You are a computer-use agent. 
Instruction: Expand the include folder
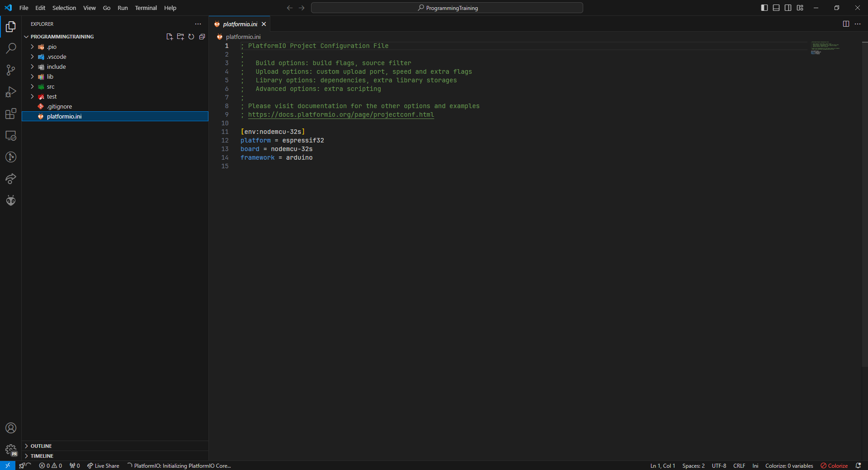pyautogui.click(x=115, y=66)
